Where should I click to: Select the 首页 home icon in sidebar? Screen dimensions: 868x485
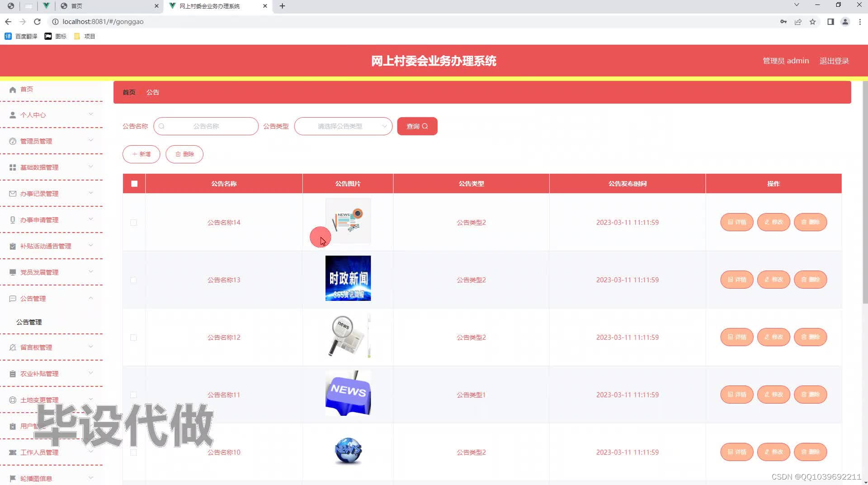[13, 89]
